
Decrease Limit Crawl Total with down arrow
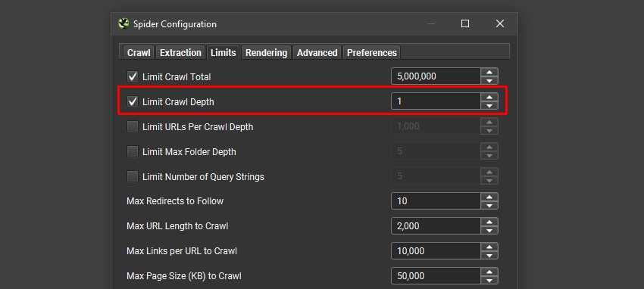[x=489, y=80]
